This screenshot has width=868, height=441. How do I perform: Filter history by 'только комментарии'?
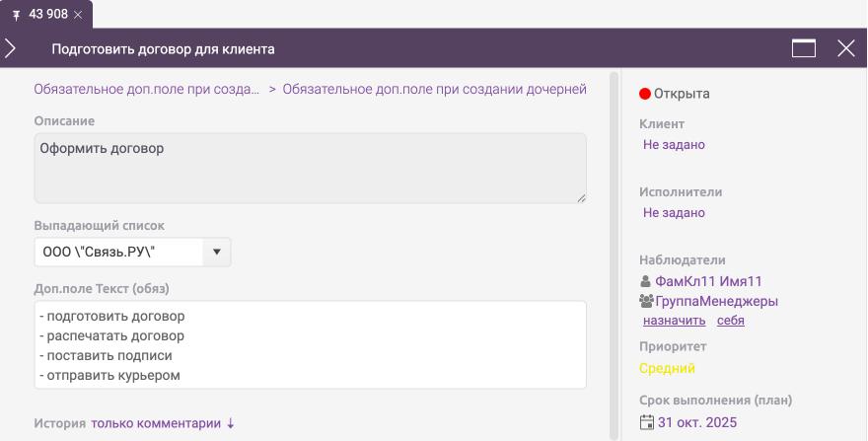[156, 423]
